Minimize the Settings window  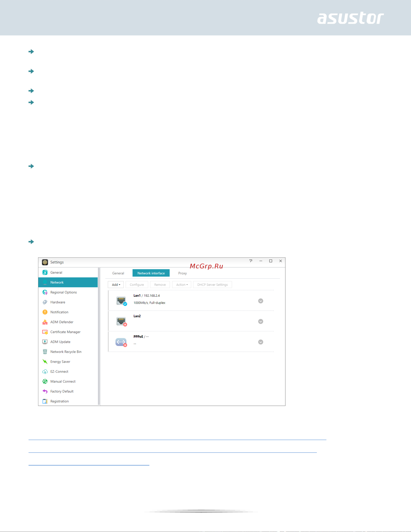click(260, 261)
